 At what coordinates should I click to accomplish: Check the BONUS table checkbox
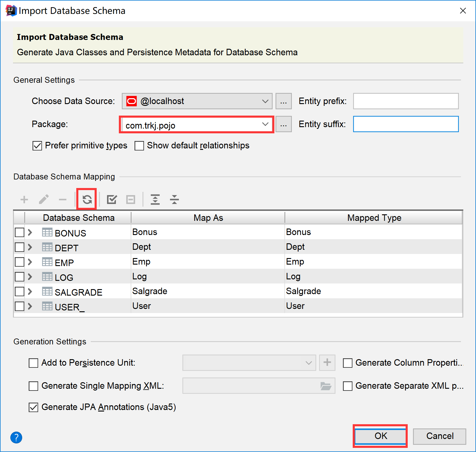tap(20, 232)
